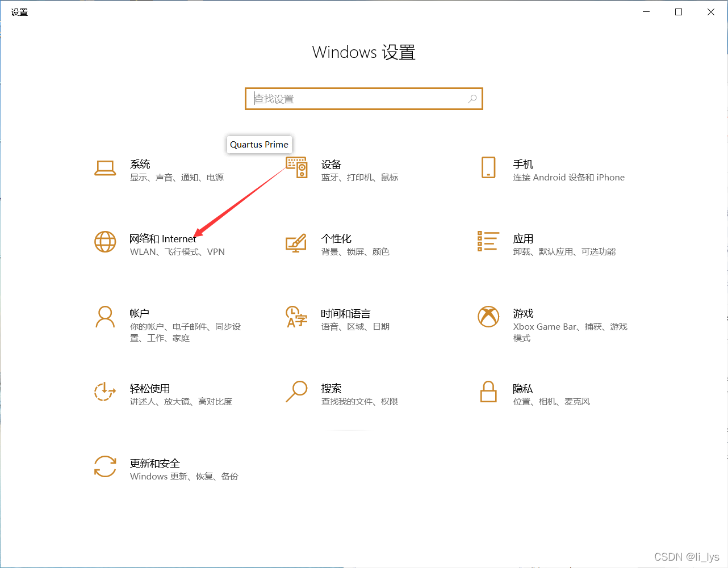Open the Gaming Xbox icon

(488, 317)
